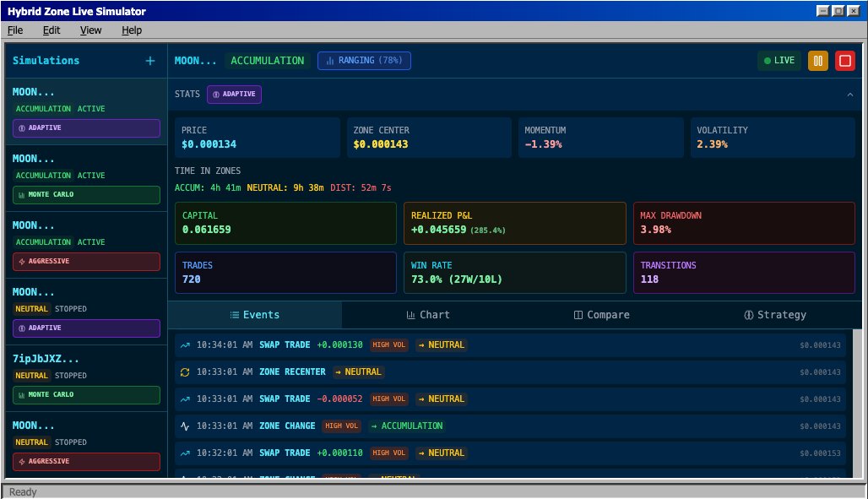The height and width of the screenshot is (499, 868).
Task: Click the icon in the STATS ADAPTIVE badge
Action: 216,95
